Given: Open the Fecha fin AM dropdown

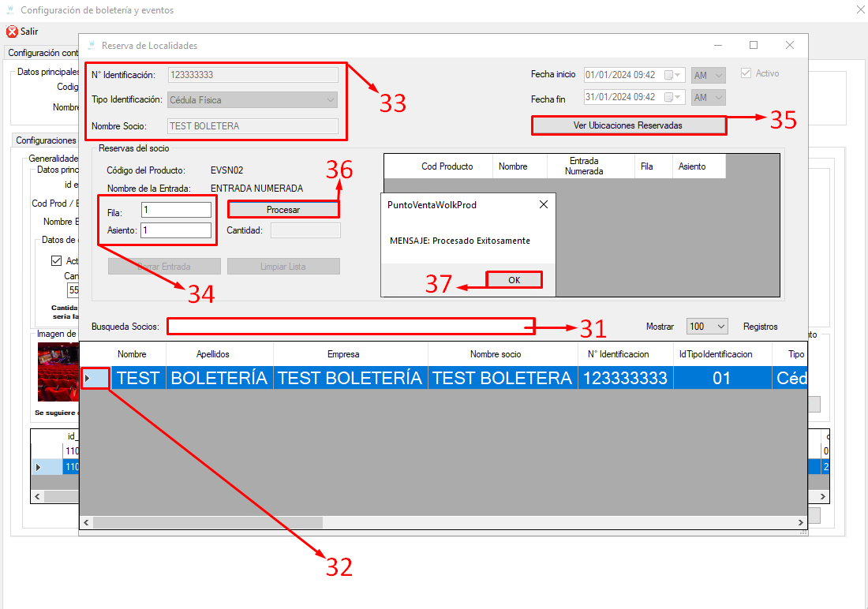Looking at the screenshot, I should click(x=708, y=98).
